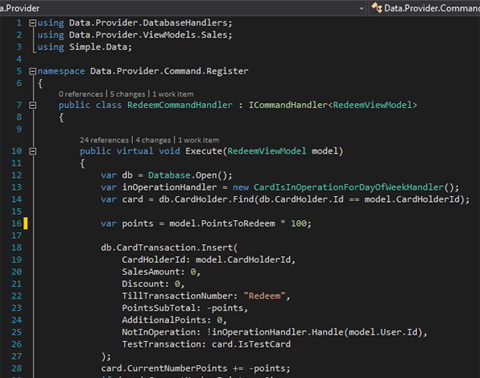This screenshot has height=378, width=480.
Task: Open the Data.Provider project dropdown arrow
Action: [362, 8]
